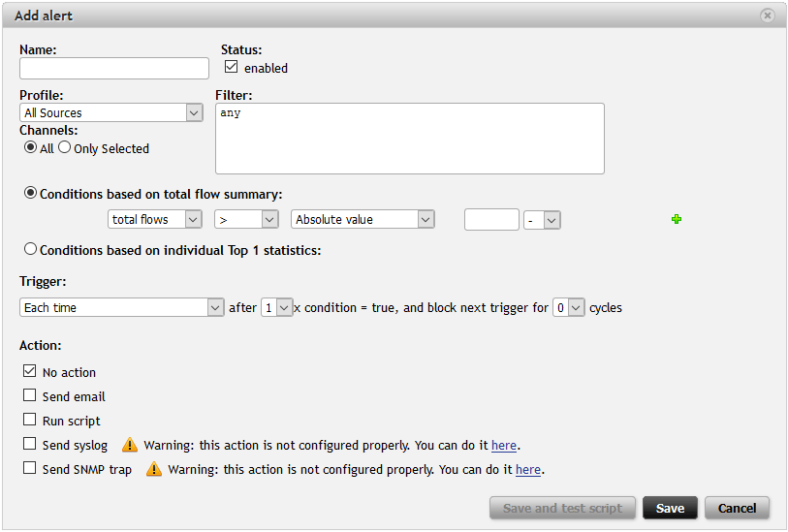Screen dimensions: 788x532
Task: Open the Profile All Sources dropdown
Action: click(110, 112)
